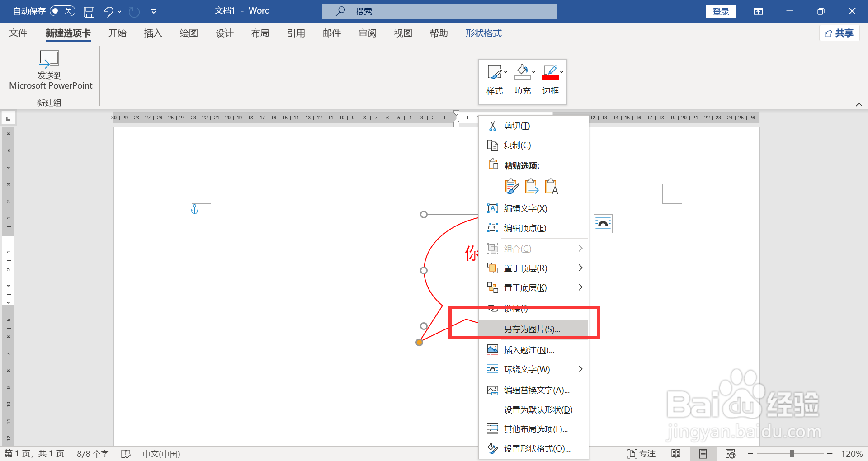Choose 另存为图片(S)... in context menu
Screen dimensions: 868x461
click(x=534, y=329)
